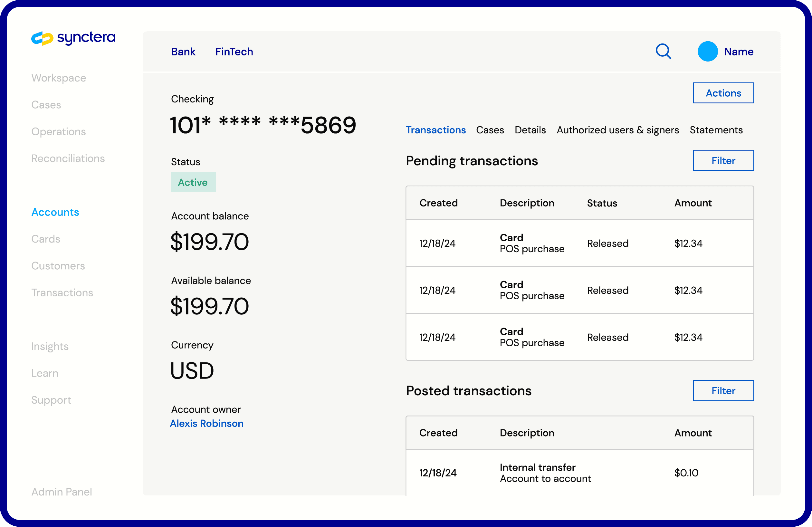Click the Name profile label

pos(738,52)
